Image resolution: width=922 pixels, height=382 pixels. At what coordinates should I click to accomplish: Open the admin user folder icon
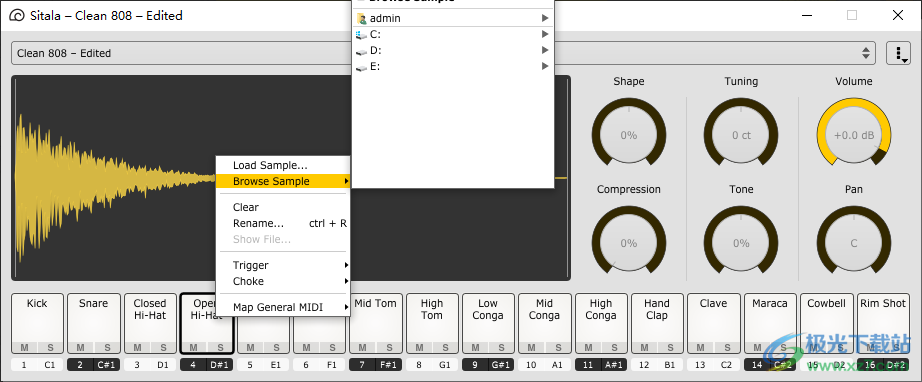pos(362,18)
